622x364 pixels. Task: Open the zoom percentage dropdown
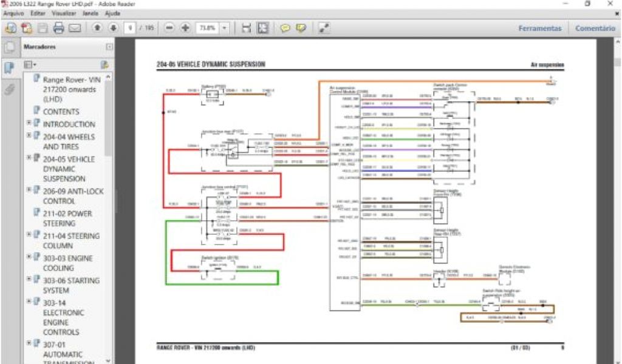click(225, 28)
